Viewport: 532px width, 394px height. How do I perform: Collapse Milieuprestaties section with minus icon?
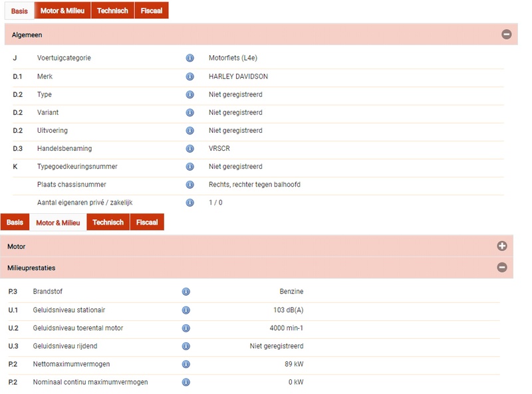502,268
